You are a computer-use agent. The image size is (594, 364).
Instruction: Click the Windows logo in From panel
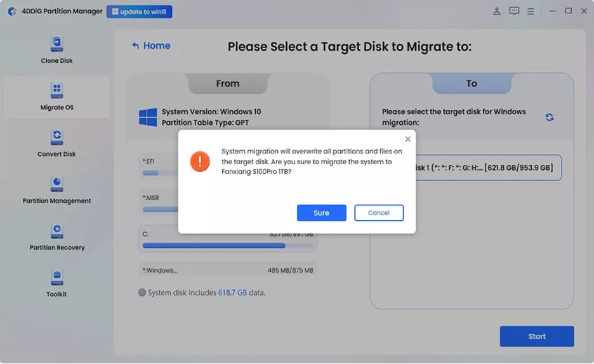tap(148, 117)
